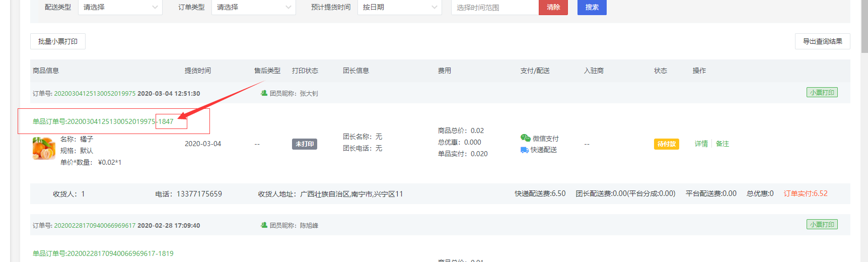This screenshot has height=262, width=868.
Task: Click 导出查询结果 export button
Action: point(822,41)
